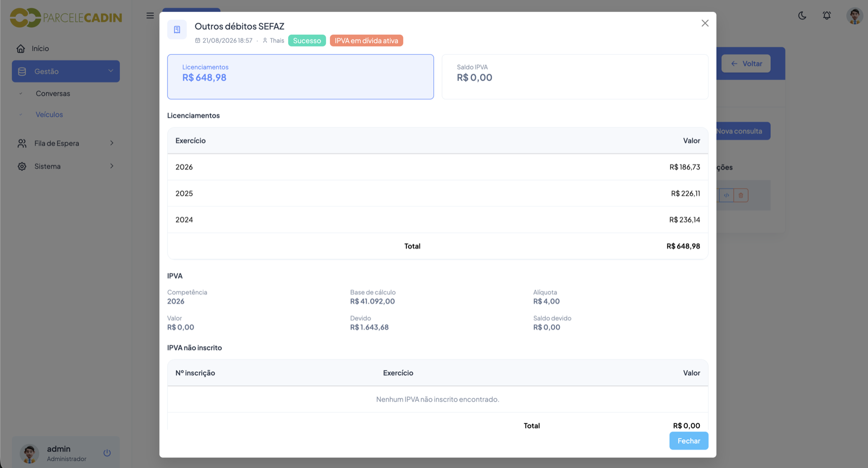Click the IPVA em dívida ativa badge
This screenshot has width=868, height=468.
366,41
